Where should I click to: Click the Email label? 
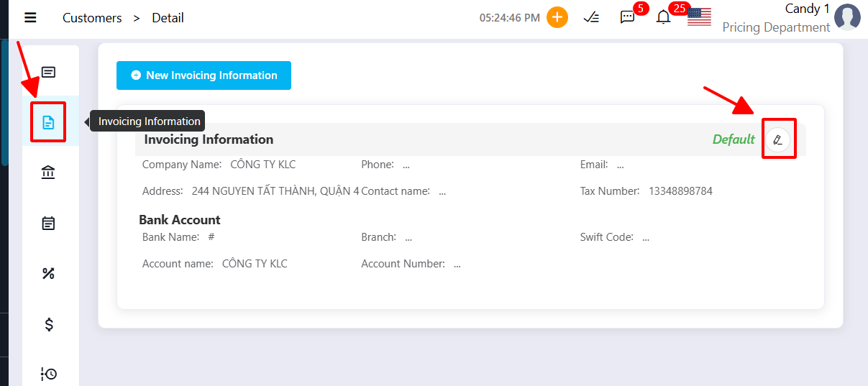tap(595, 165)
